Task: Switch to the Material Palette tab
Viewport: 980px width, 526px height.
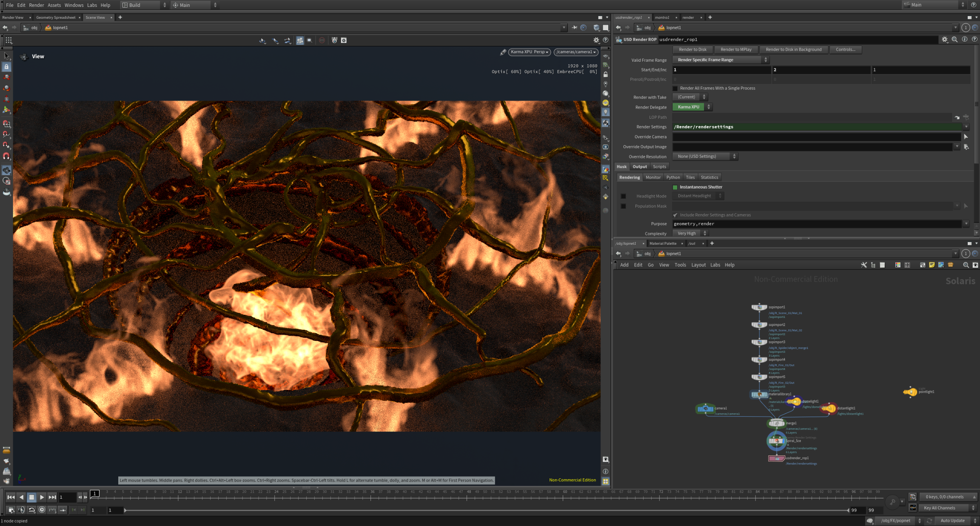Action: (663, 243)
